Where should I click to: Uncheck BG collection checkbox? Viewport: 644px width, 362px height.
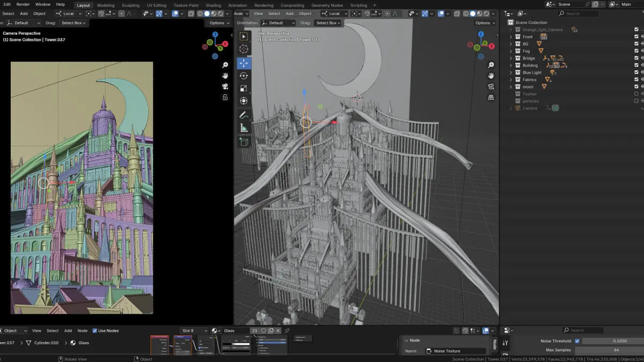click(636, 44)
